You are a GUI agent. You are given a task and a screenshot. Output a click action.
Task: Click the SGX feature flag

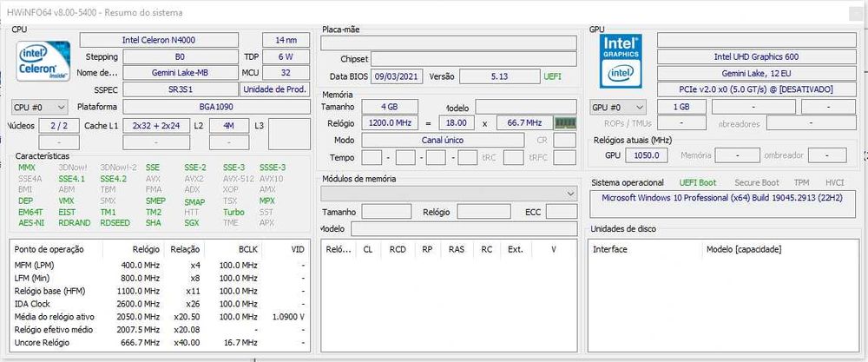192,223
